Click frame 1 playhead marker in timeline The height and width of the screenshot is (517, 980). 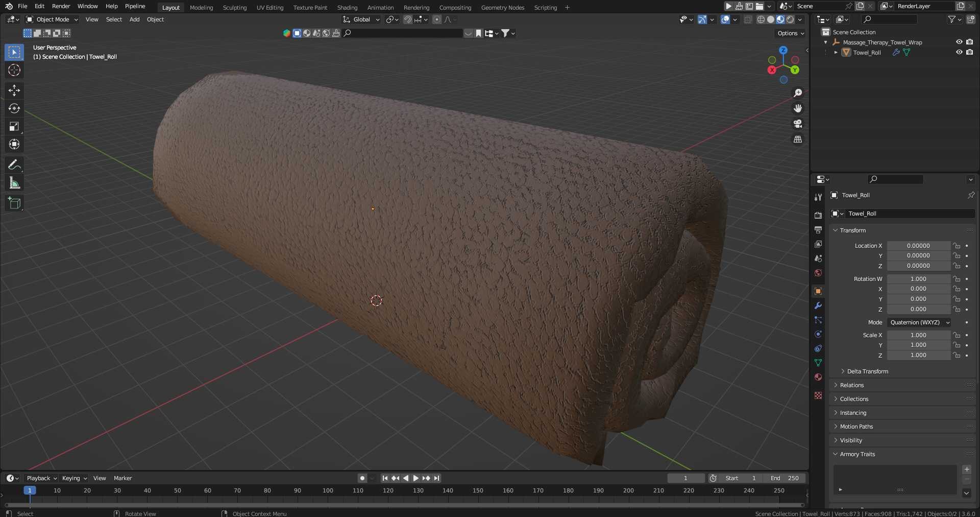click(30, 490)
